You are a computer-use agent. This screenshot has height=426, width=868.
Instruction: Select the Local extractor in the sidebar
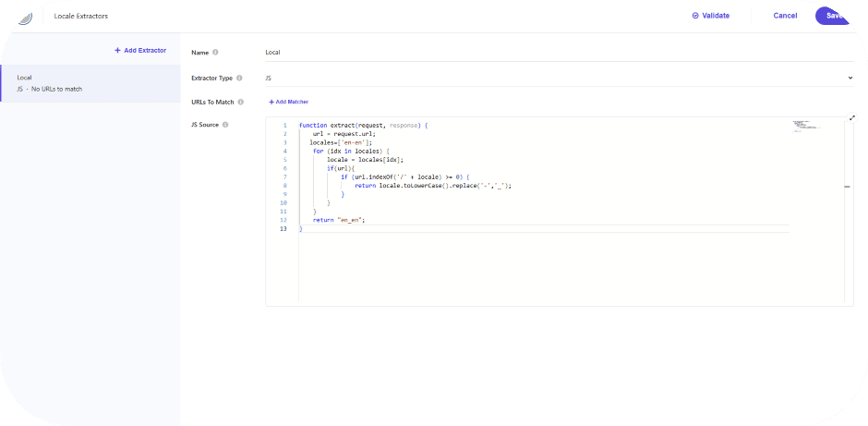point(90,83)
